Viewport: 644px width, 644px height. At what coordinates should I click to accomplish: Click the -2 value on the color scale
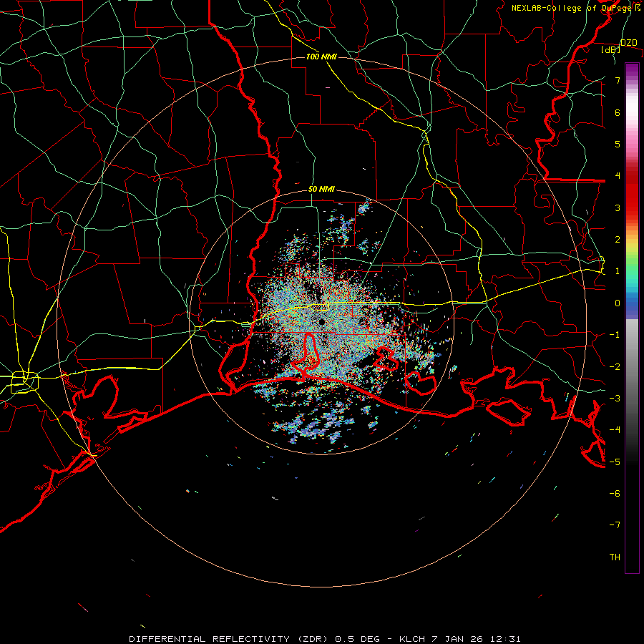615,367
